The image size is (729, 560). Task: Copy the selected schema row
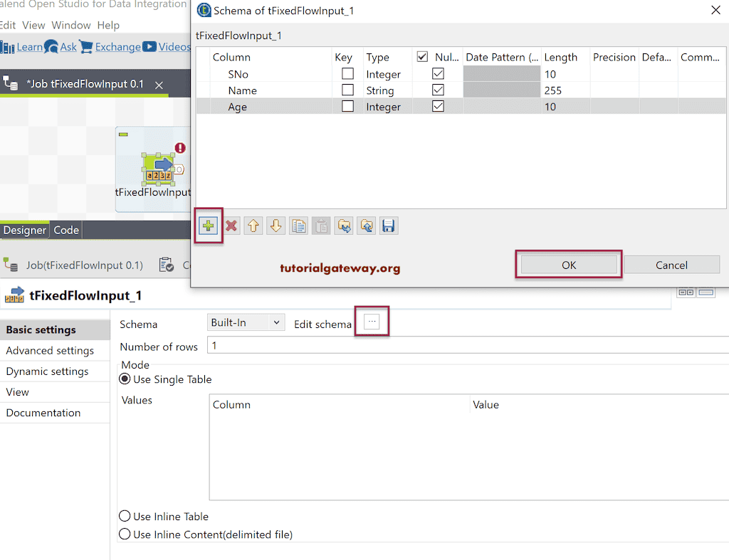point(298,226)
